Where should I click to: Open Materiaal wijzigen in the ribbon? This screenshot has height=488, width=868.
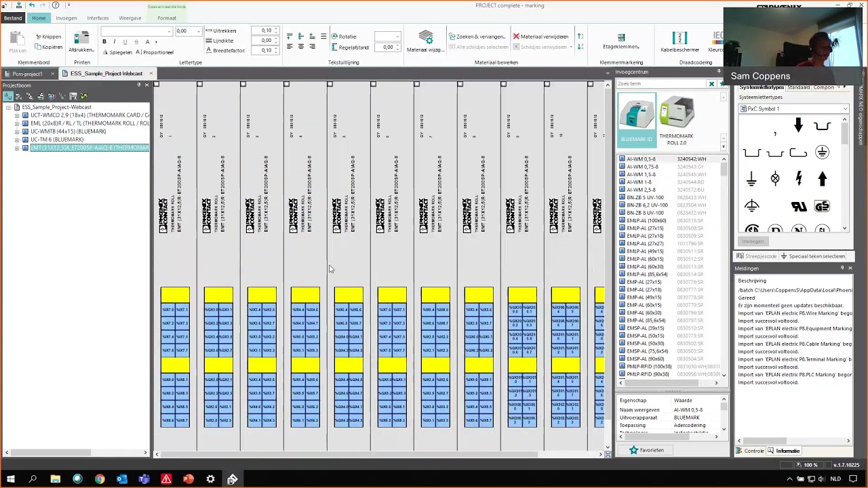(425, 41)
